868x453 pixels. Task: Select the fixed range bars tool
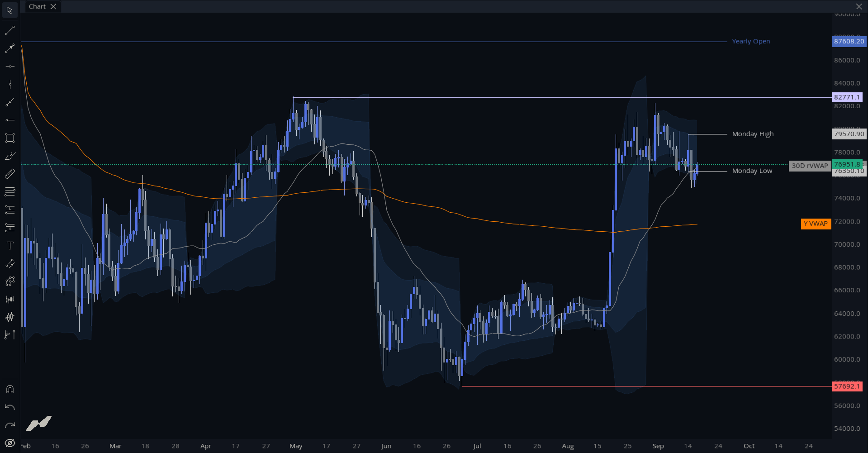tap(9, 317)
